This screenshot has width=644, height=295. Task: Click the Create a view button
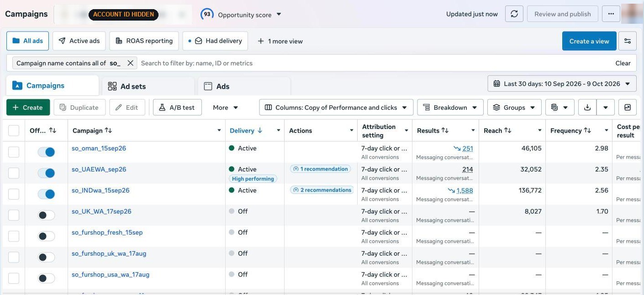[589, 41]
